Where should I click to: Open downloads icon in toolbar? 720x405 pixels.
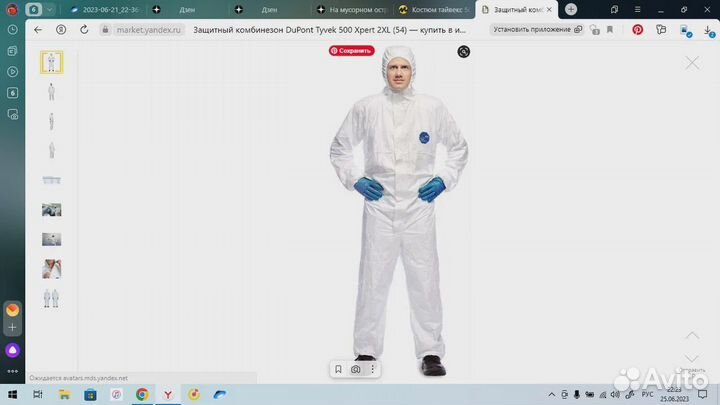(709, 31)
